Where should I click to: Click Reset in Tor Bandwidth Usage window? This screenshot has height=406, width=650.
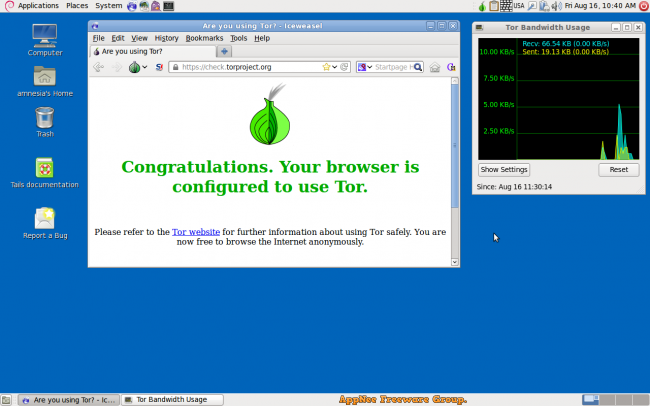click(x=618, y=170)
